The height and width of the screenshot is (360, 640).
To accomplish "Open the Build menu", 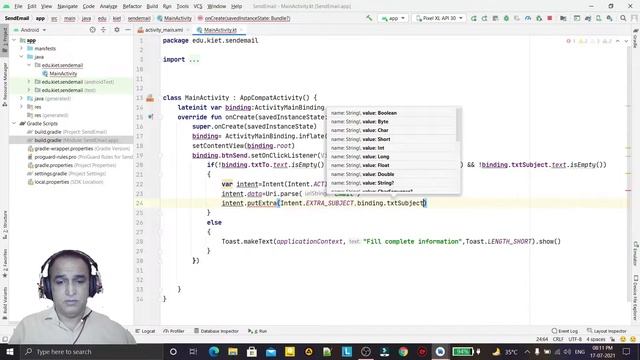I will (152, 6).
